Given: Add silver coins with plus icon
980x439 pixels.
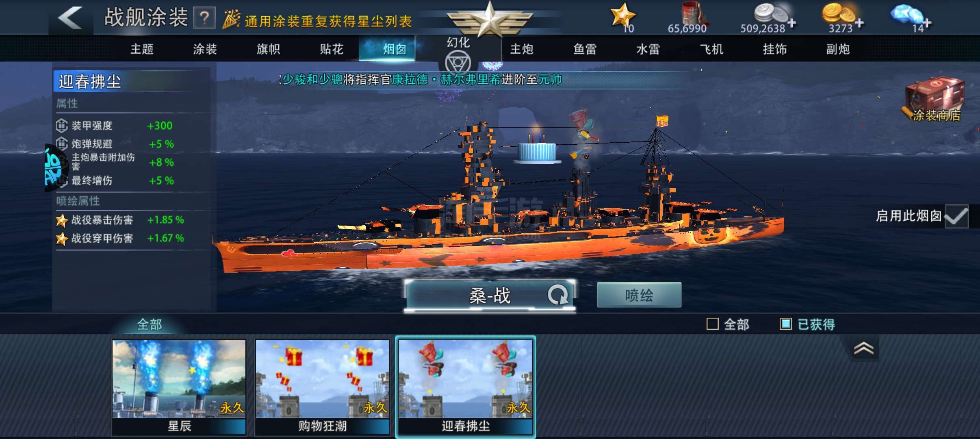Looking at the screenshot, I should click(791, 23).
